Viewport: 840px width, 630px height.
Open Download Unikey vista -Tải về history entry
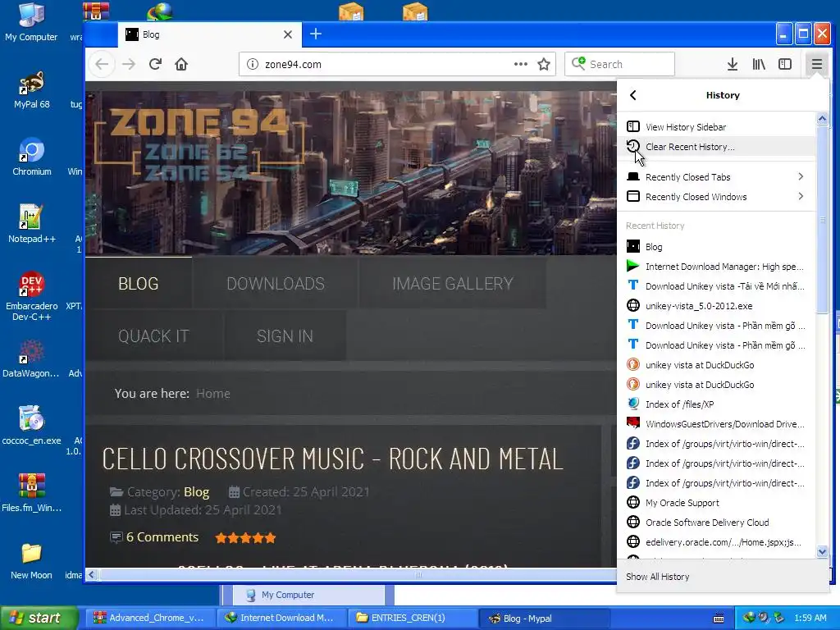pyautogui.click(x=716, y=286)
